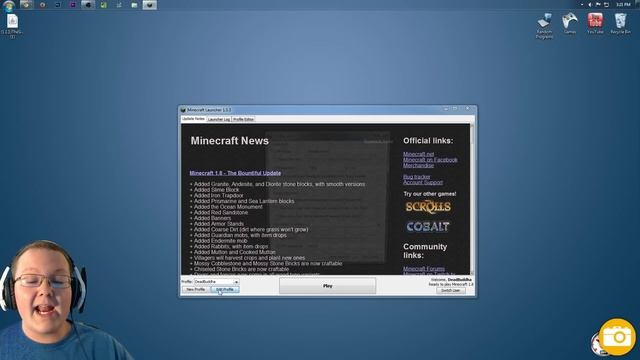The image size is (640, 360).
Task: Click the yellow camera snapshot button
Action: click(x=618, y=337)
